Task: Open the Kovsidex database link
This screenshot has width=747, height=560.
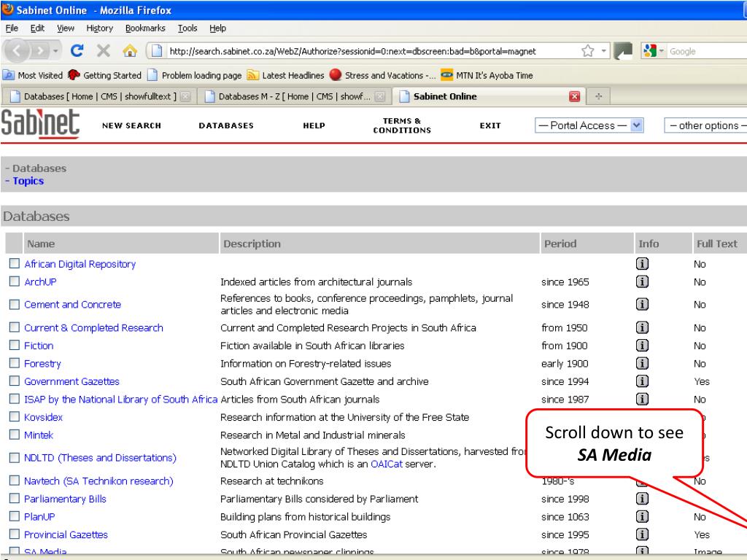Action: 43,417
